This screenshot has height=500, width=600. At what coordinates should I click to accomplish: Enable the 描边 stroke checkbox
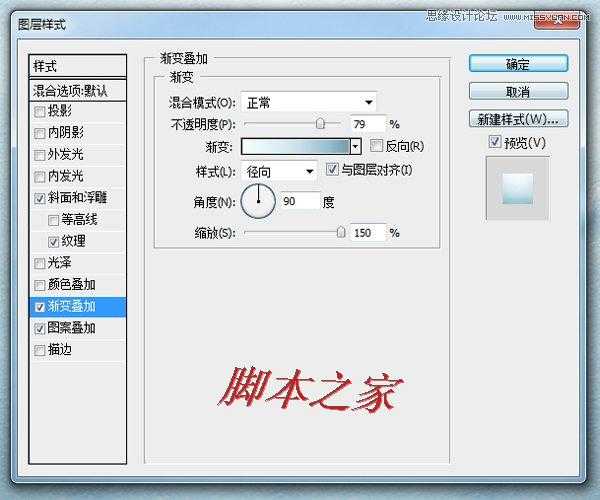(x=40, y=350)
